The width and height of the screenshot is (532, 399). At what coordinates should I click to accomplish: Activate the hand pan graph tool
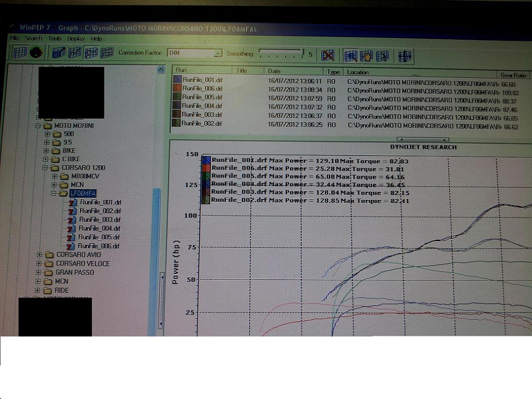[367, 56]
